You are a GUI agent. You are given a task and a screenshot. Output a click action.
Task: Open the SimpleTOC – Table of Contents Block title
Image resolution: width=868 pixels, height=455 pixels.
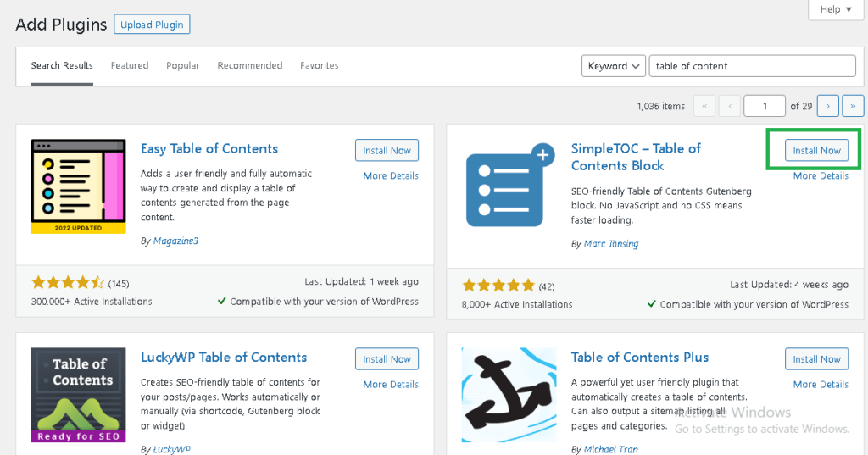coord(636,158)
